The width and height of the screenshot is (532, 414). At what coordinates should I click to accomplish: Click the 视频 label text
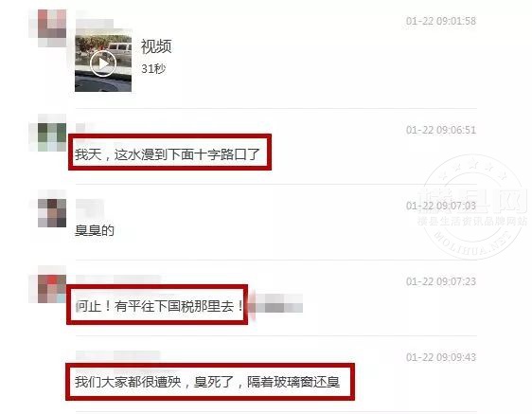[156, 46]
